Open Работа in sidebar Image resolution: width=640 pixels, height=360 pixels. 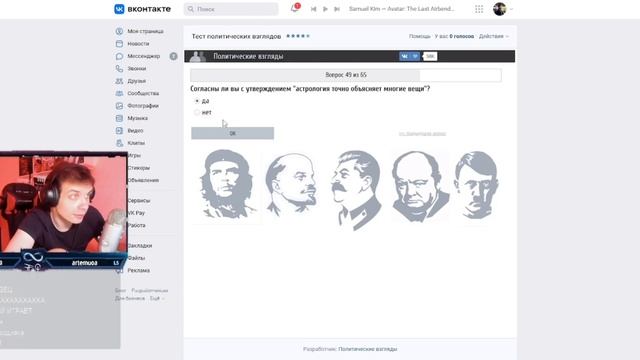point(136,225)
